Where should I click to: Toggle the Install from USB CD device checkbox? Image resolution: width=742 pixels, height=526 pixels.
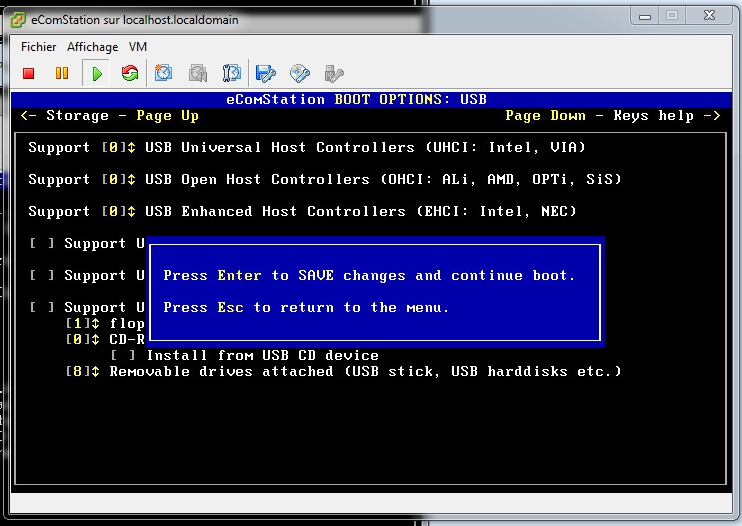pos(123,355)
